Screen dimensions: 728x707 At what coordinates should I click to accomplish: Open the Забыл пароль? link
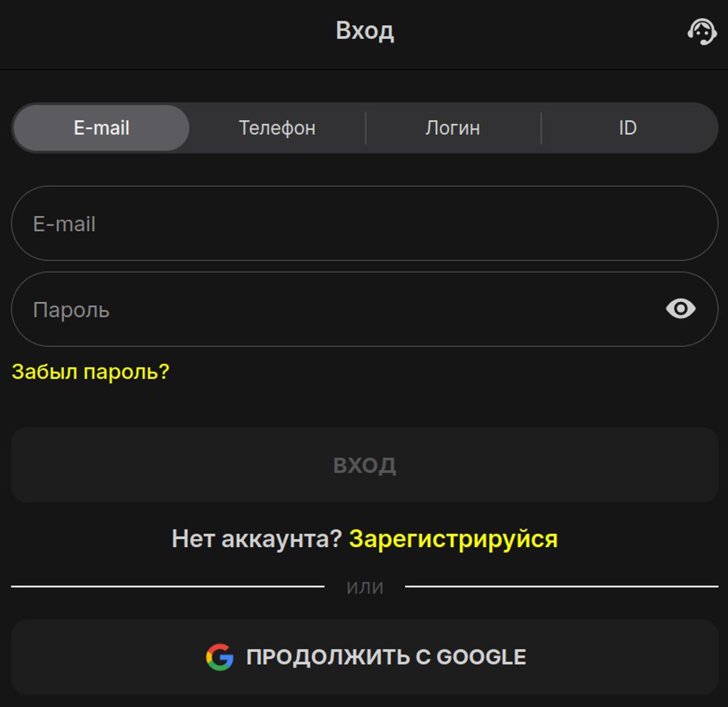coord(90,372)
